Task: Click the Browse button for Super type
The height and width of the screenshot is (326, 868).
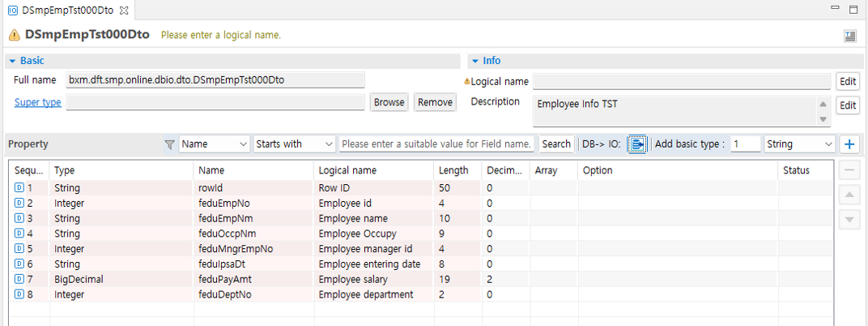Action: pyautogui.click(x=389, y=102)
